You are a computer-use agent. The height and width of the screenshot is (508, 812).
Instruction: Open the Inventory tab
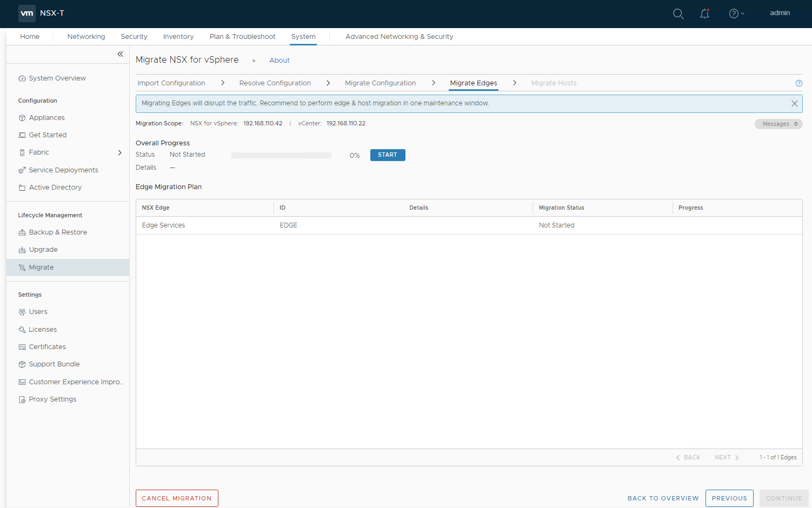[x=178, y=36]
